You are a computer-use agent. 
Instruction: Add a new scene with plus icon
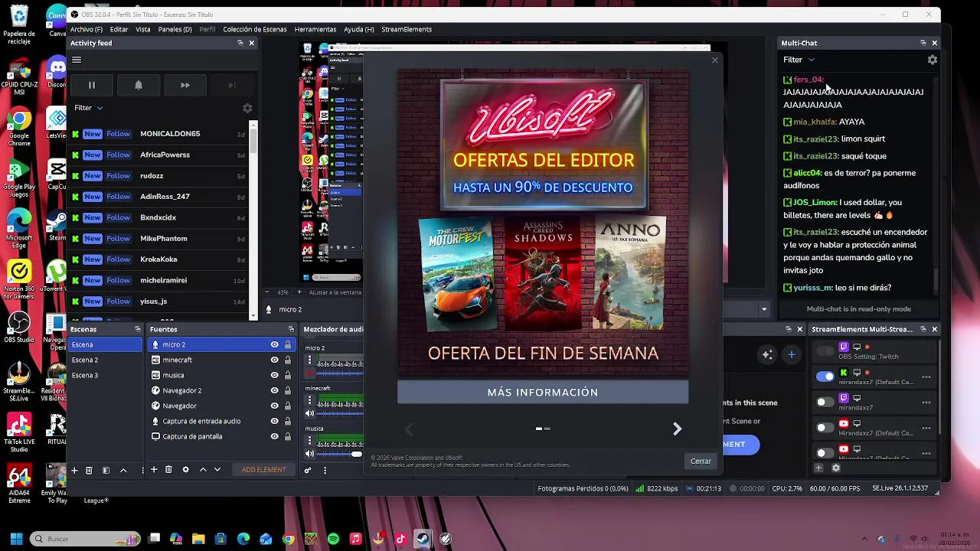coord(74,470)
